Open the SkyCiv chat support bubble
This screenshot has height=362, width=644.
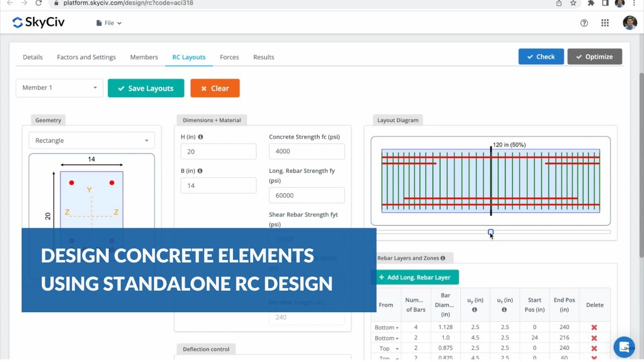click(x=624, y=347)
